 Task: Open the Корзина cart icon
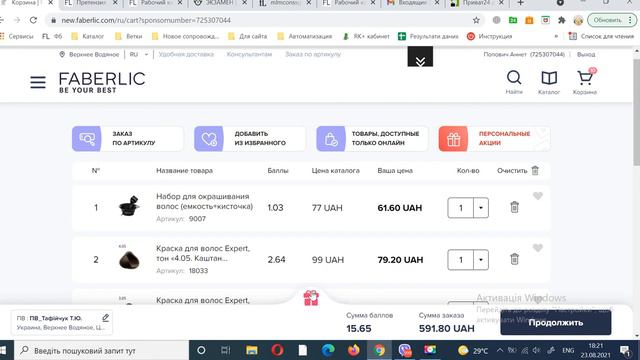click(585, 82)
